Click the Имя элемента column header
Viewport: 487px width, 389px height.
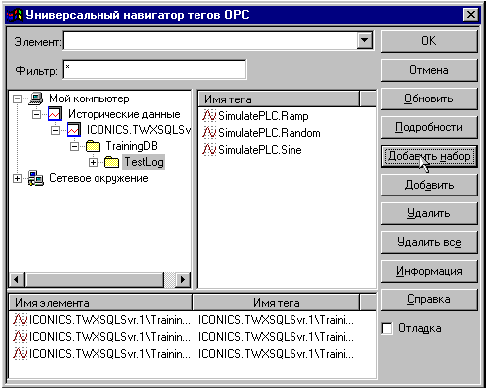coord(101,303)
